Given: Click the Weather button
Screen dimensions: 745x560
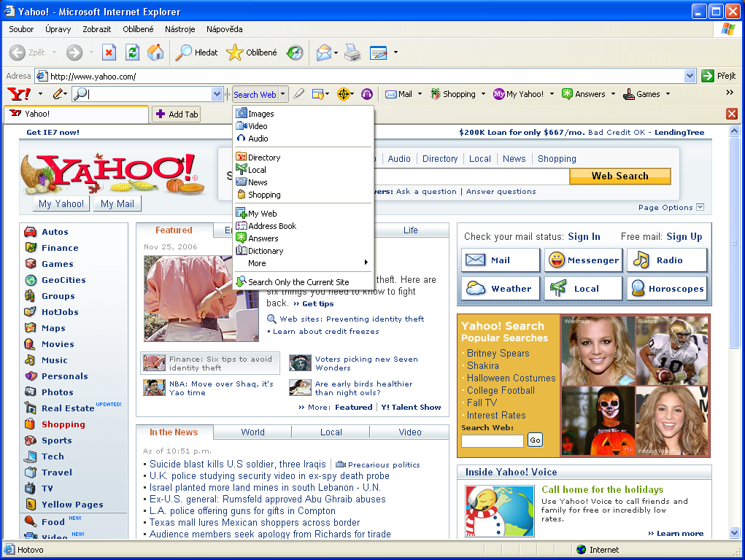Looking at the screenshot, I should pos(501,288).
